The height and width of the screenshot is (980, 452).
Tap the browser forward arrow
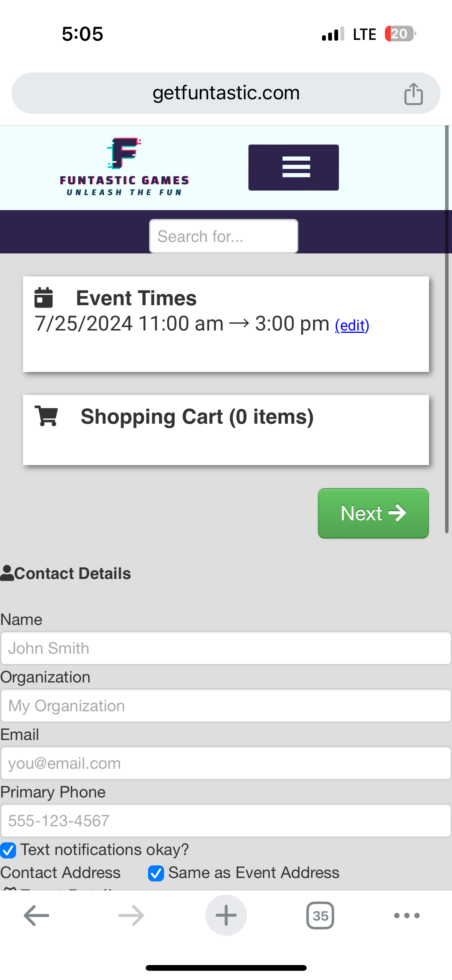click(131, 915)
